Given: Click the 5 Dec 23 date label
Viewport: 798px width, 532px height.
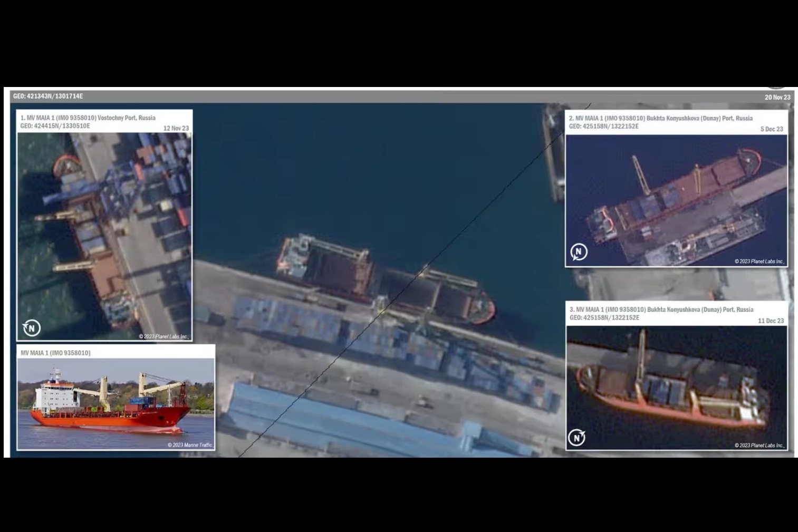Looking at the screenshot, I should [x=771, y=129].
